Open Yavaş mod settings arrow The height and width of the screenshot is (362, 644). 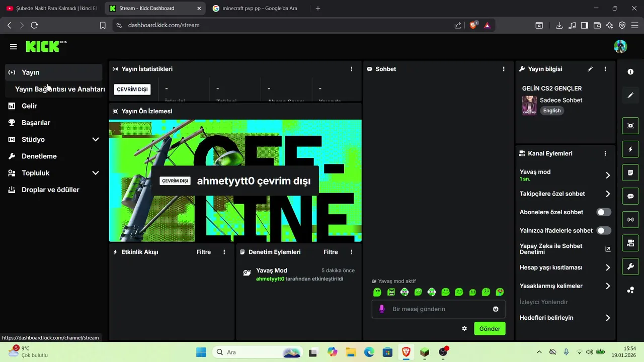pos(608,175)
